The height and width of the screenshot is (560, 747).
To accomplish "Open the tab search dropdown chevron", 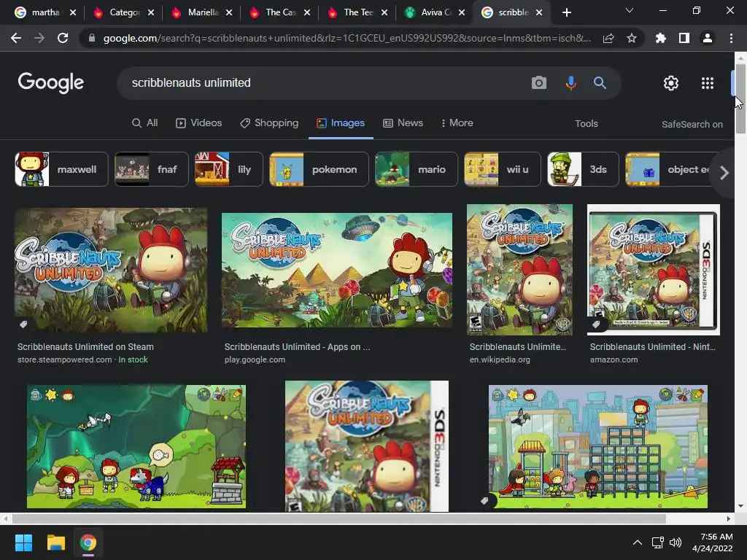I will point(630,10).
